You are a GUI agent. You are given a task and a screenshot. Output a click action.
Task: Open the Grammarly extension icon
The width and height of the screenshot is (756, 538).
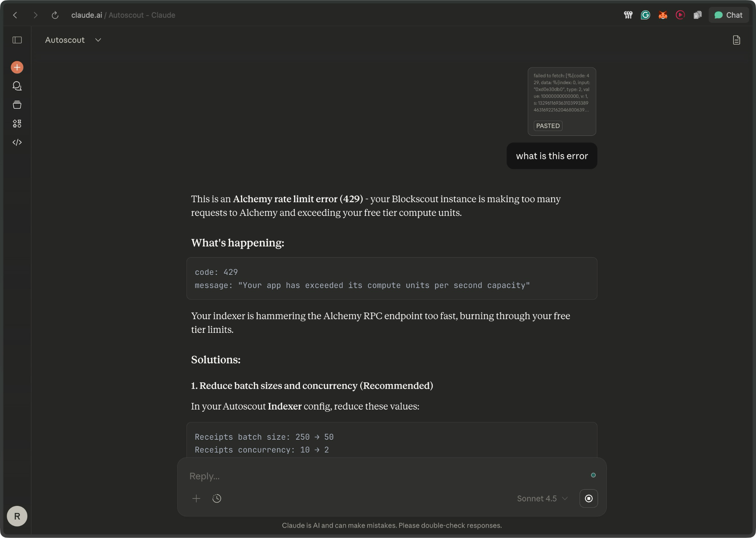[x=646, y=15]
